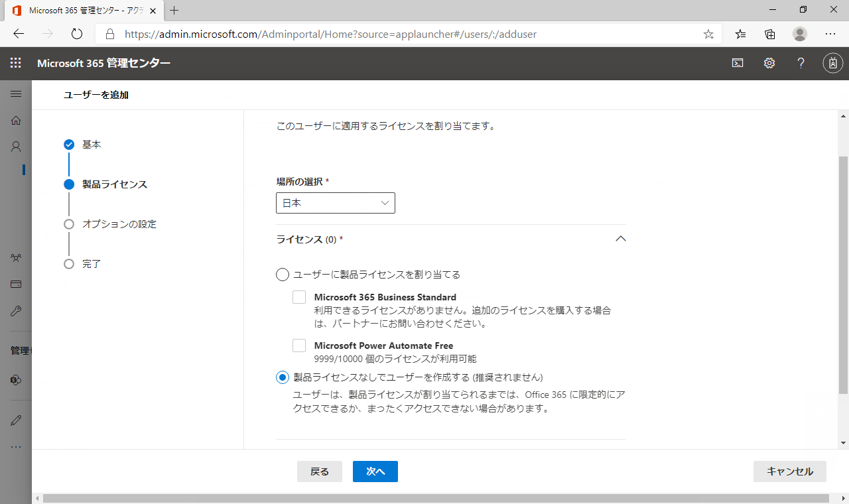Go back to the previous browser page
Screen dimensions: 849x504
pos(19,34)
